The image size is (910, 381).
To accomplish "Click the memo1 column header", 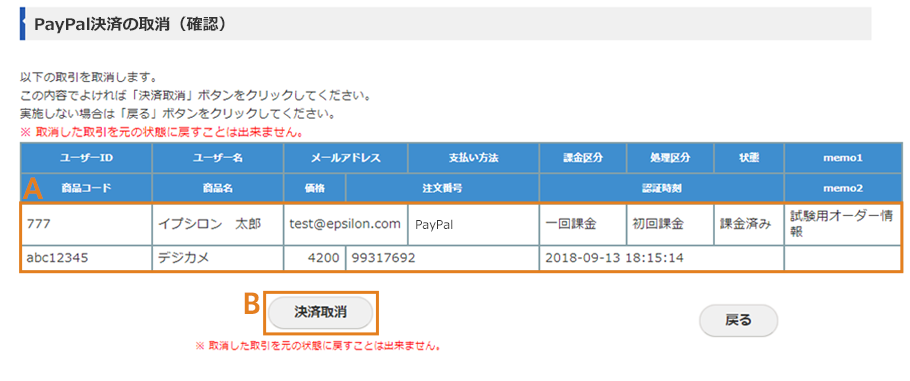I will [843, 157].
